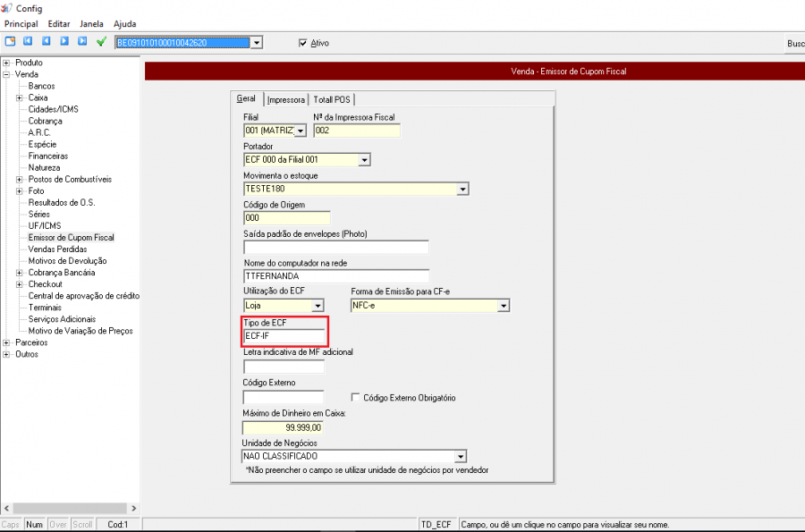
Task: Open the Portador dropdown
Action: [x=364, y=160]
